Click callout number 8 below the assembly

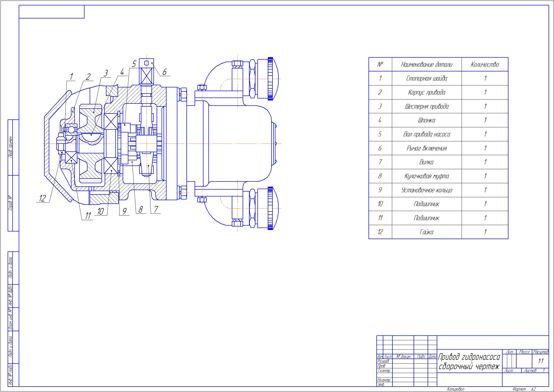140,210
